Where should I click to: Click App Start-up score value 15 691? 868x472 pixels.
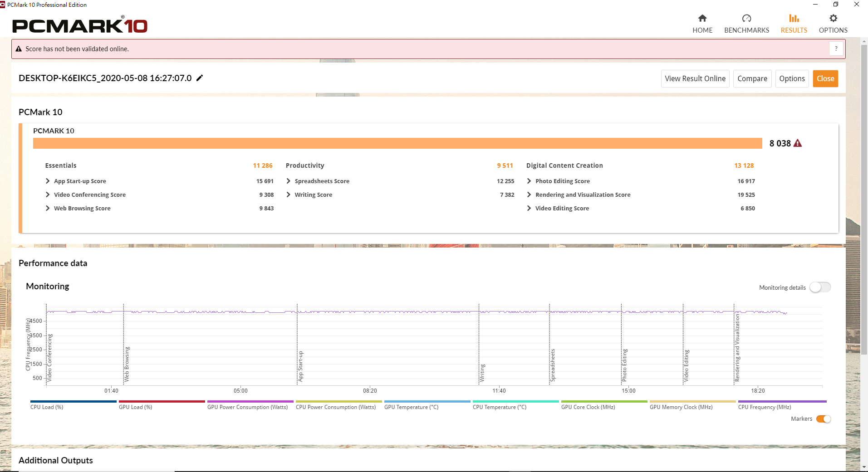[265, 181]
